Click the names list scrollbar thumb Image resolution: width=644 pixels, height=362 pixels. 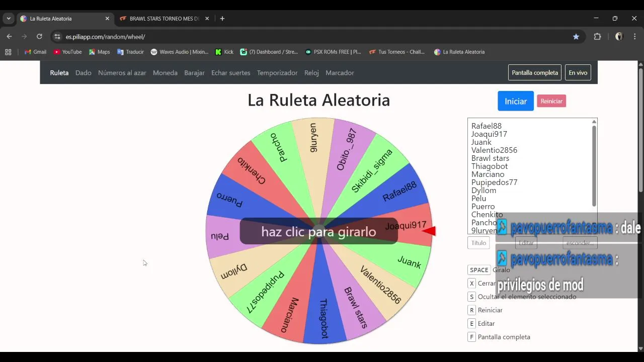(x=594, y=166)
